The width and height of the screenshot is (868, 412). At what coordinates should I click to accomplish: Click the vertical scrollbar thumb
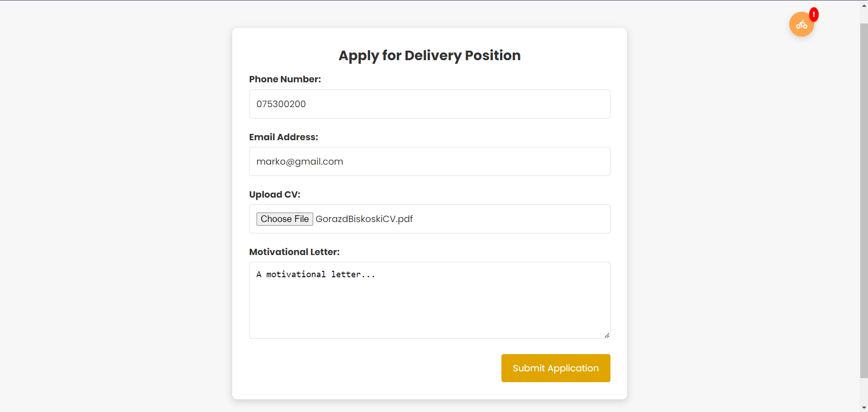(864, 199)
